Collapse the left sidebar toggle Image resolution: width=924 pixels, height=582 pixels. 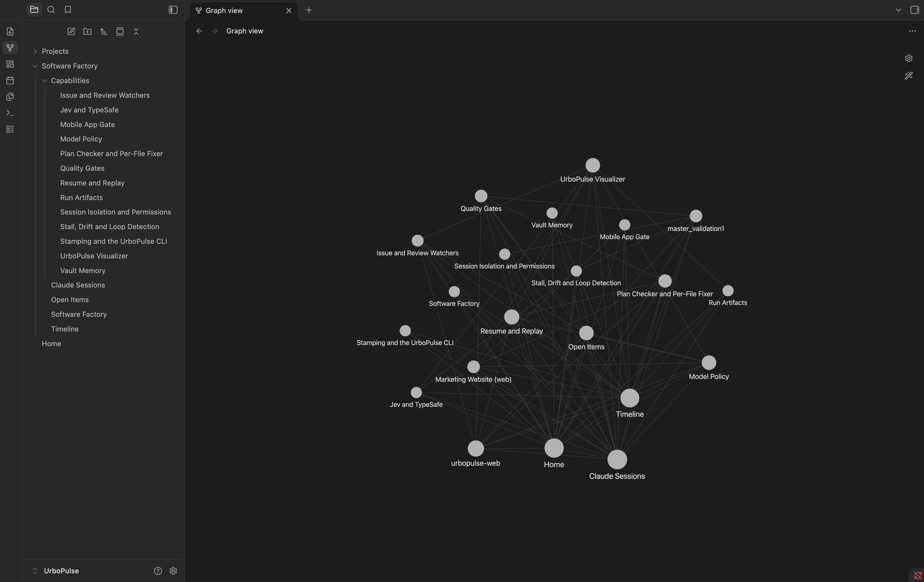[173, 10]
